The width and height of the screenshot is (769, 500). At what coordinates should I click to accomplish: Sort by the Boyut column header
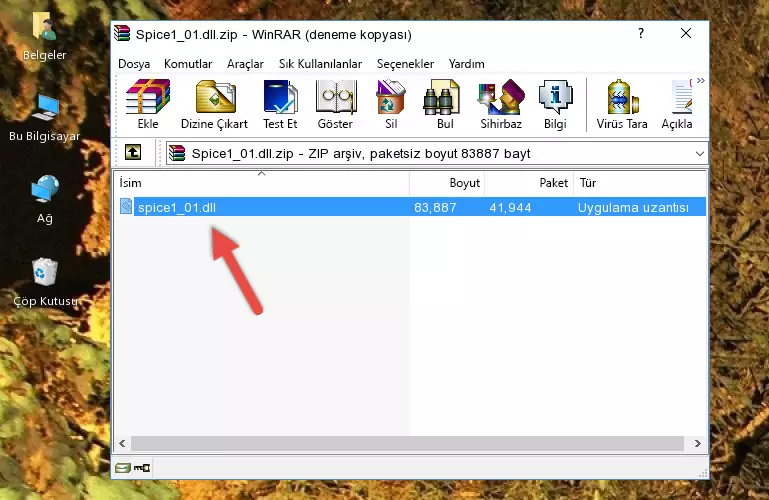(447, 183)
